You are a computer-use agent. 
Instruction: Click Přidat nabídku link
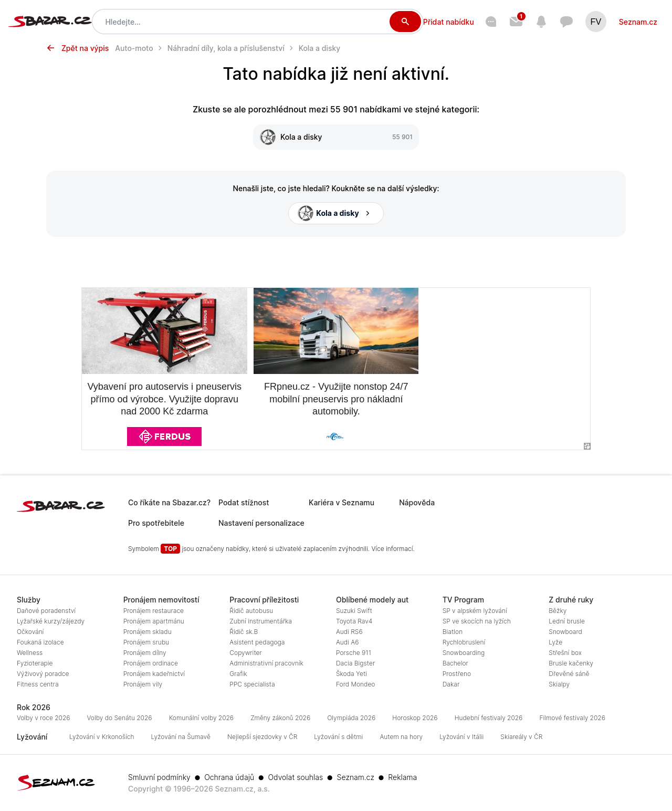tap(448, 22)
